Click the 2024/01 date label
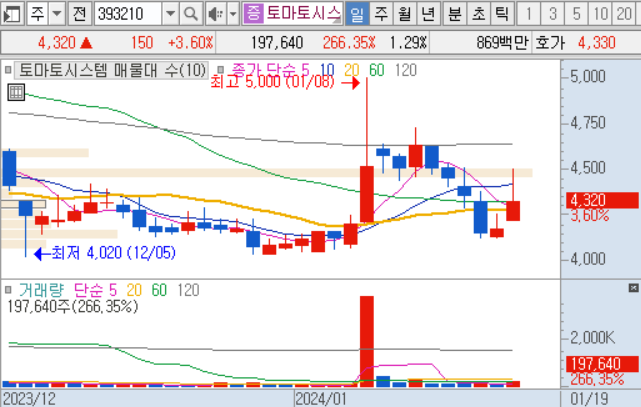Image resolution: width=641 pixels, height=407 pixels. (x=320, y=399)
